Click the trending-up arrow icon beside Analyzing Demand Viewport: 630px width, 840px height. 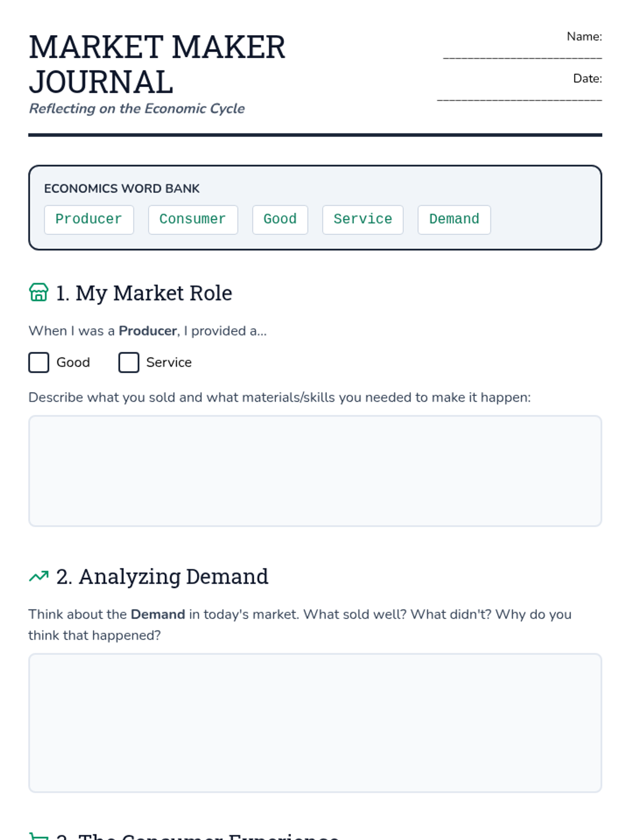[38, 576]
